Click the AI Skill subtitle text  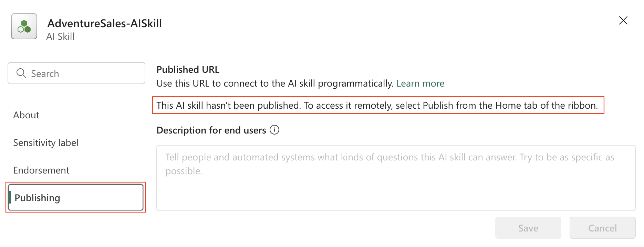click(60, 36)
